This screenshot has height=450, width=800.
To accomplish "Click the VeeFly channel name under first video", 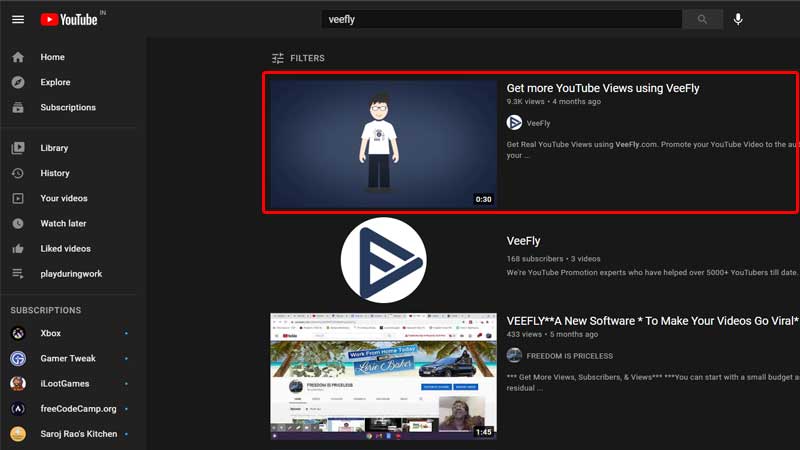I will pos(538,123).
